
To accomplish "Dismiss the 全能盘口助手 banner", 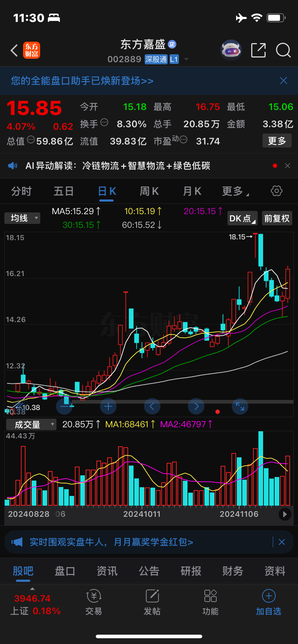I will pos(284,80).
